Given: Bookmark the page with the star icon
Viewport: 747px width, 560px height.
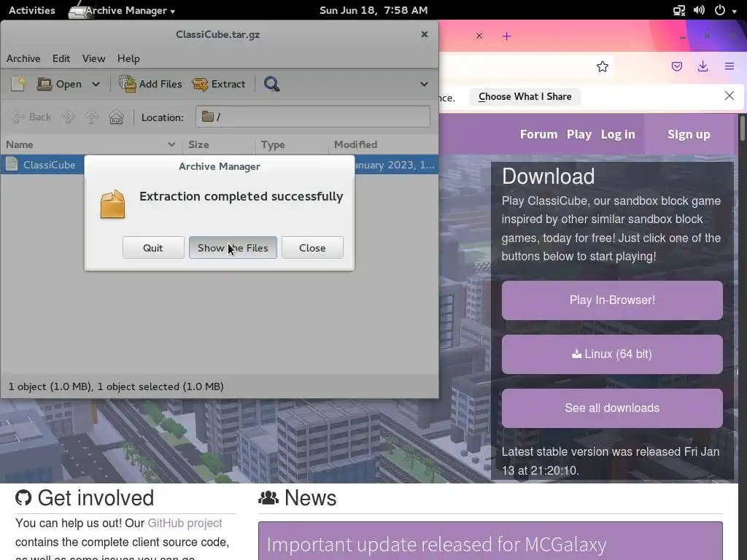Looking at the screenshot, I should [x=602, y=66].
